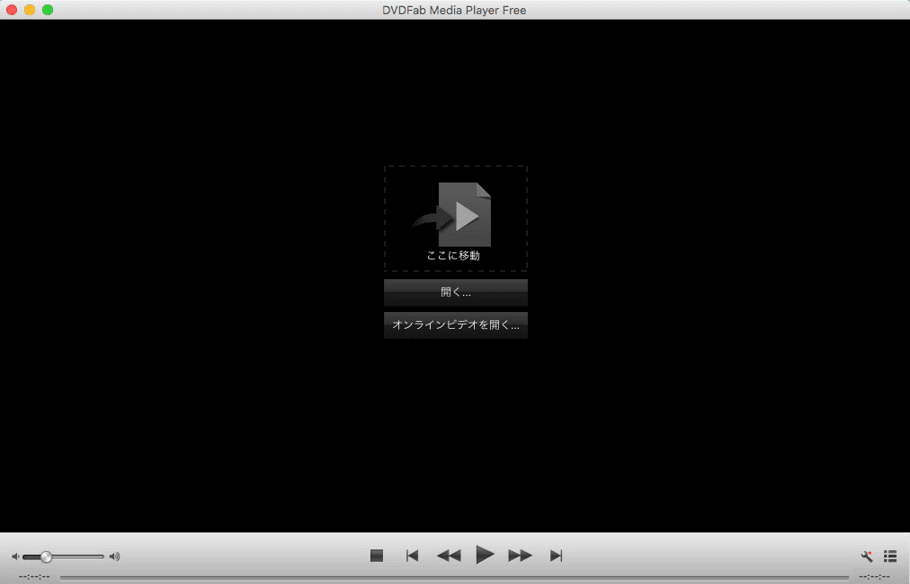The width and height of the screenshot is (910, 584).
Task: Click the Stop playback button
Action: click(377, 556)
